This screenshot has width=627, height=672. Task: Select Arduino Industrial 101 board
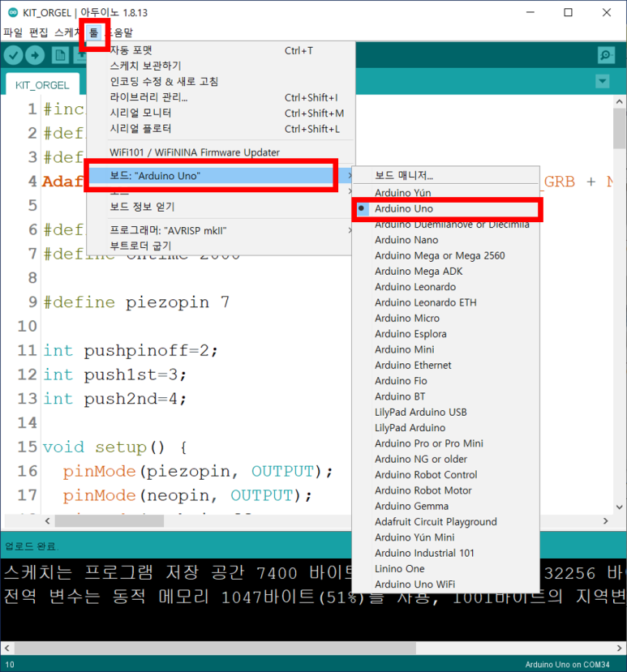pyautogui.click(x=445, y=553)
